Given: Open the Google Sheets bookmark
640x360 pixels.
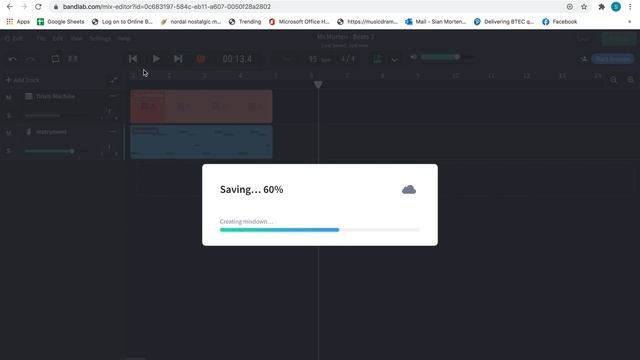Looking at the screenshot, I should coord(61,22).
